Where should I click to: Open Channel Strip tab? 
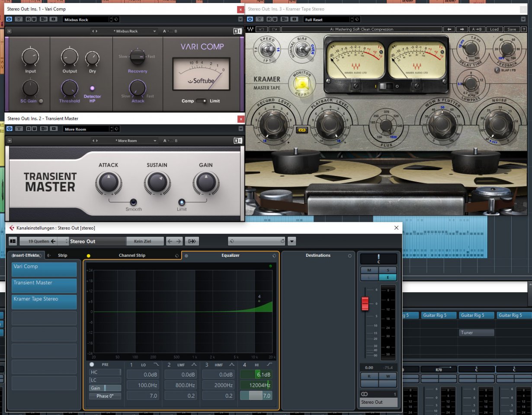coord(132,255)
